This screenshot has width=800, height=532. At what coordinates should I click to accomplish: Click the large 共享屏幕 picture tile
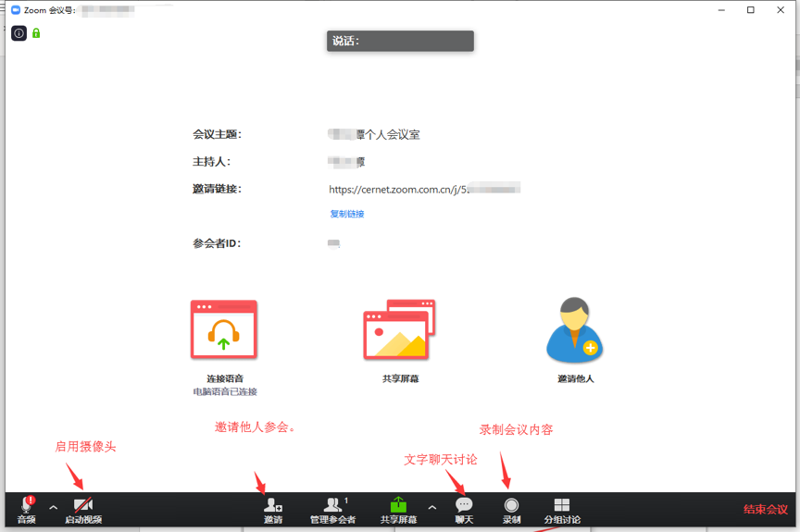(x=399, y=330)
